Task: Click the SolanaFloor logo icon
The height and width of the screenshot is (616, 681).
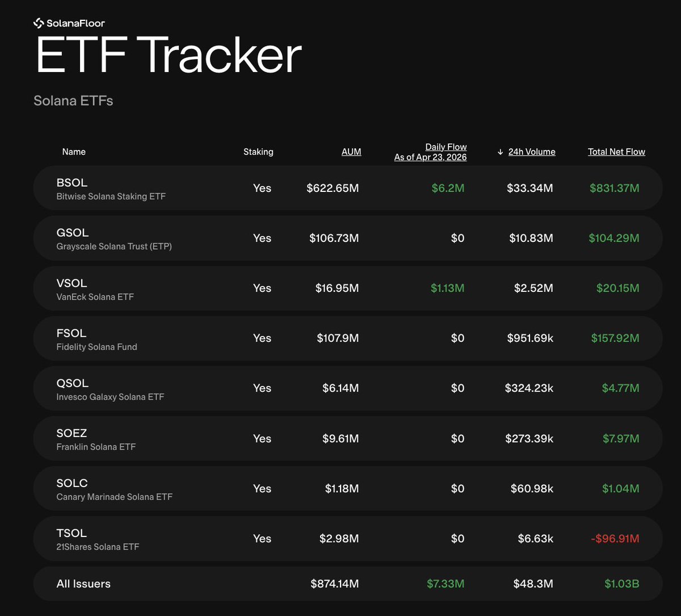Action: pos(39,23)
